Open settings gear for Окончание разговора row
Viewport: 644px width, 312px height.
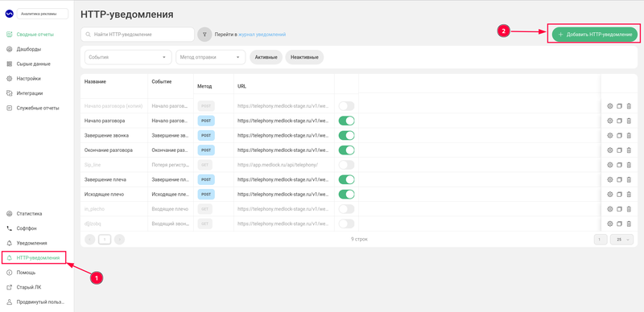pos(610,150)
